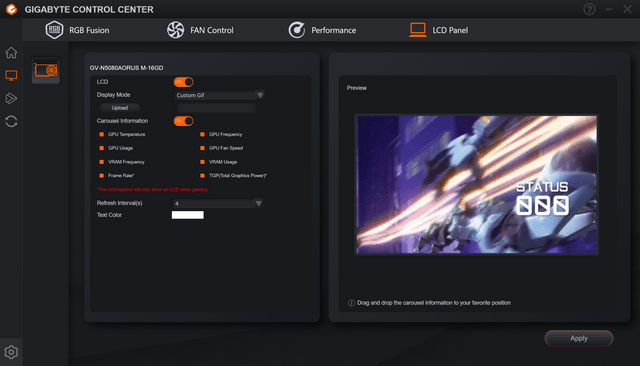Switch to the Performance tab
Screen dimensions: 640x366
[322, 30]
